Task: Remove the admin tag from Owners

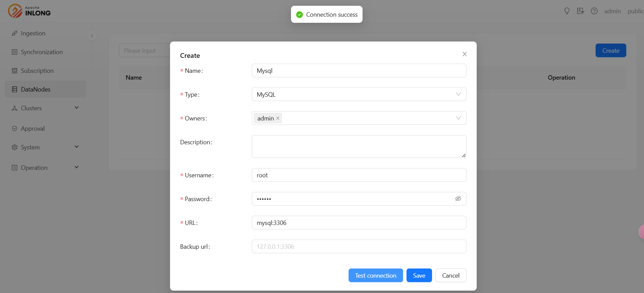Action: pyautogui.click(x=278, y=118)
